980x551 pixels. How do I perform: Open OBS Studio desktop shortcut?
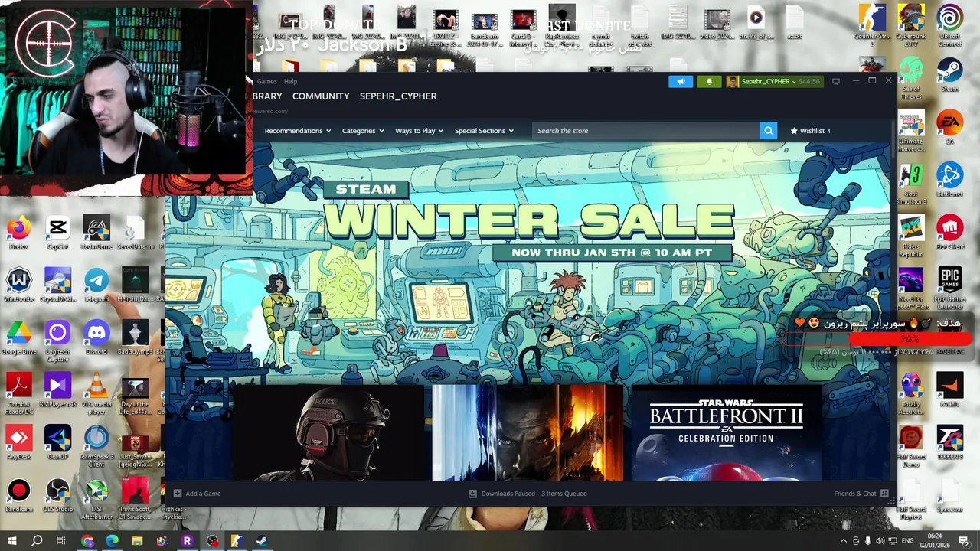57,496
